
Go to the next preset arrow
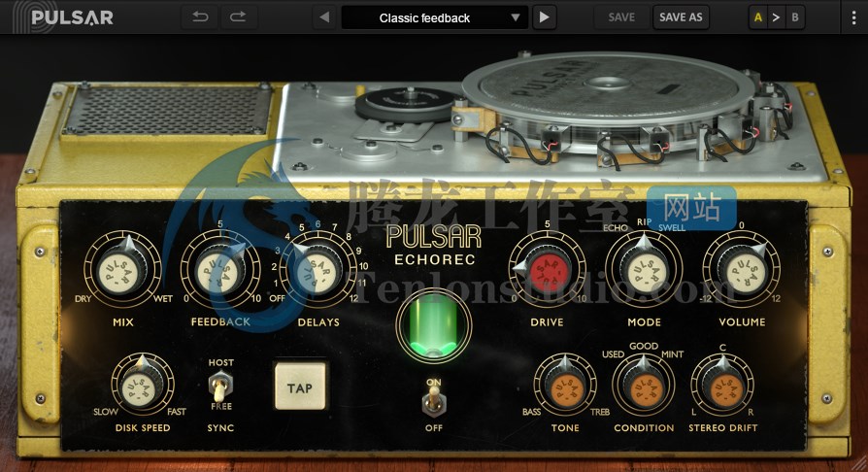tap(544, 17)
